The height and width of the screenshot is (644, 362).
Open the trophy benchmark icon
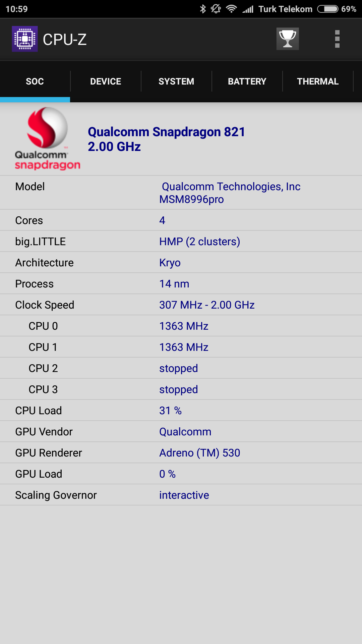click(288, 39)
